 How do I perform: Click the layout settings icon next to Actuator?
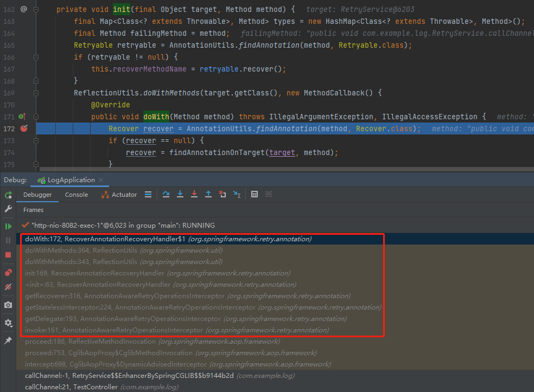click(148, 194)
